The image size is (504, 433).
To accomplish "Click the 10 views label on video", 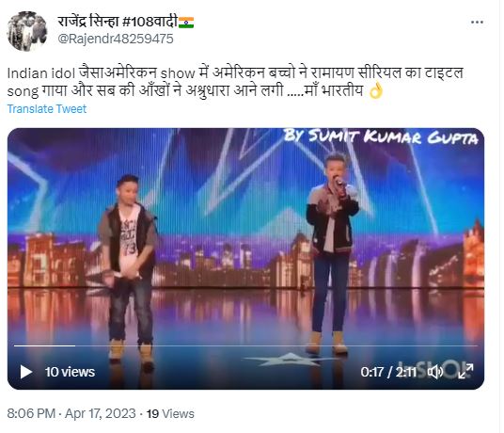I will (70, 372).
